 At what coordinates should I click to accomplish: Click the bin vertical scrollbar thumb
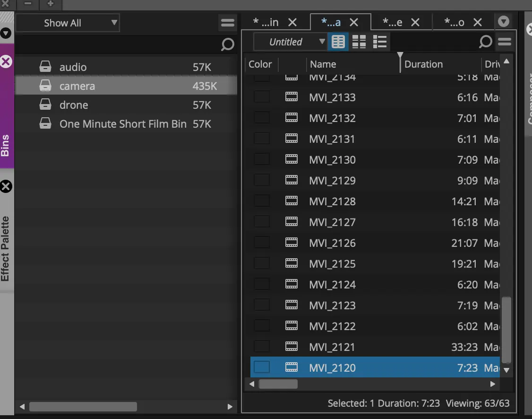[x=506, y=331]
